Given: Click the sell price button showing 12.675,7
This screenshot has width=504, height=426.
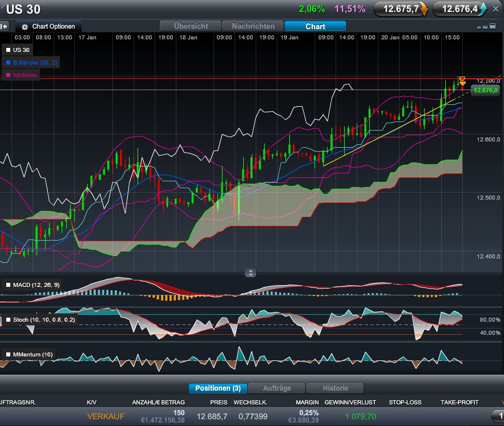Looking at the screenshot, I should pos(400,9).
